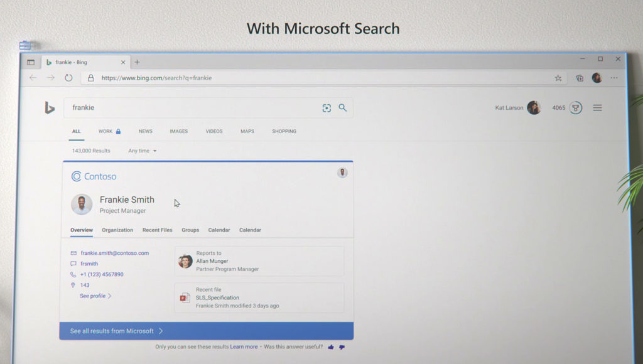Click the address bar lock icon

pos(90,77)
